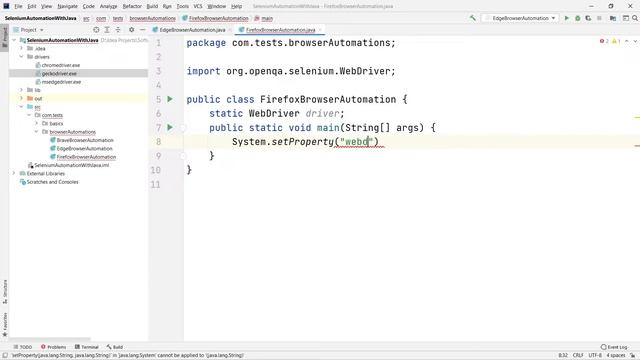Select FirefoxBrowserAutomation.java editor tab
The height and width of the screenshot is (360, 640).
click(280, 30)
